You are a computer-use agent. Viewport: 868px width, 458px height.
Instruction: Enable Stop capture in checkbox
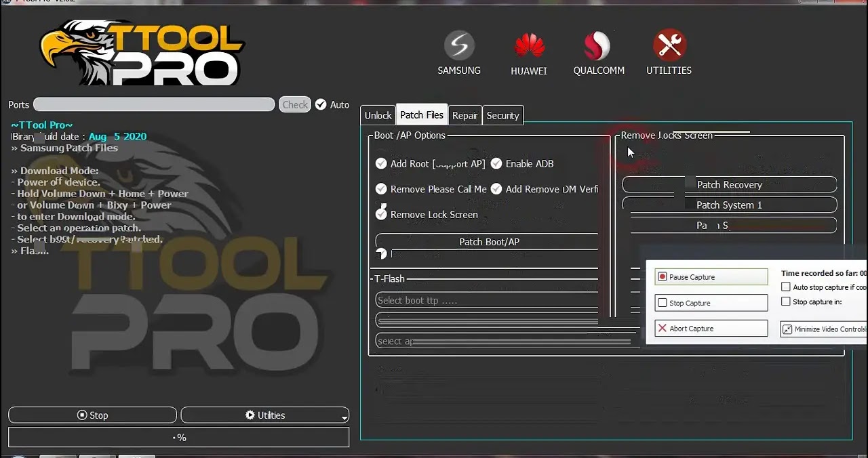tap(786, 301)
